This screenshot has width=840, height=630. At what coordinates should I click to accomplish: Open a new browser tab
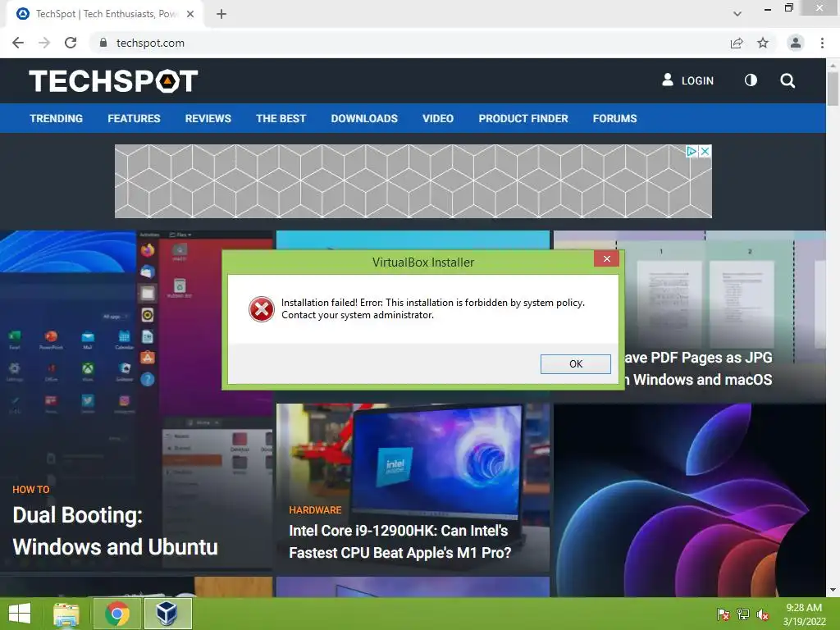pyautogui.click(x=221, y=14)
